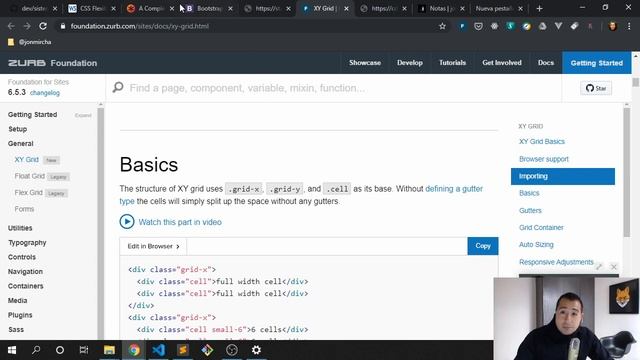The image size is (640, 360).
Task: Click the ZURB Foundation logo
Action: (x=53, y=63)
